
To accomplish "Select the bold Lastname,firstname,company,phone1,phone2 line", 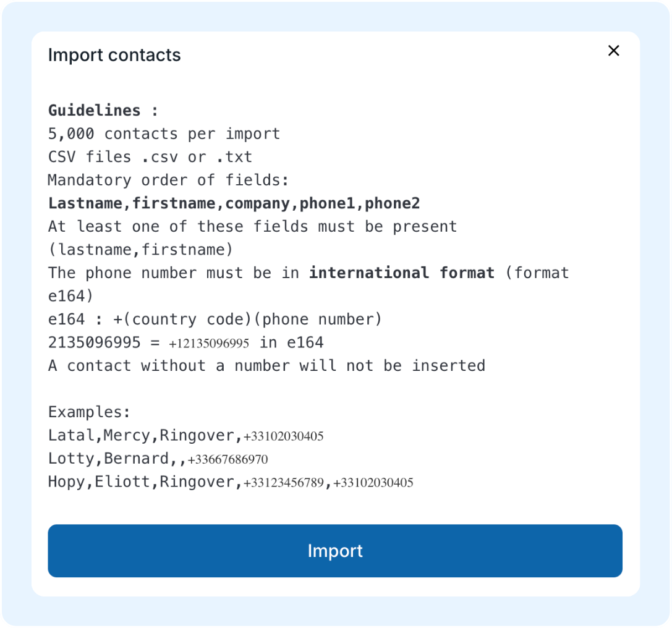I will 234,203.
